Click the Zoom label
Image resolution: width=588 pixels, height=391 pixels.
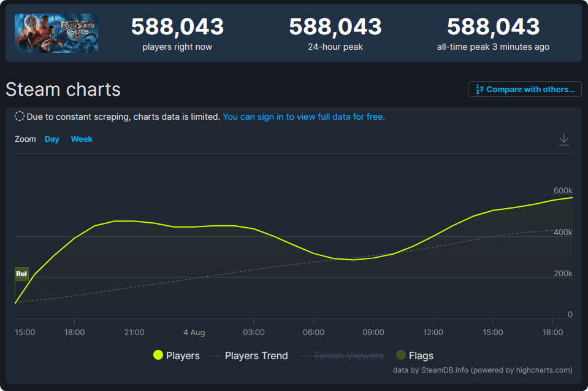(25, 139)
